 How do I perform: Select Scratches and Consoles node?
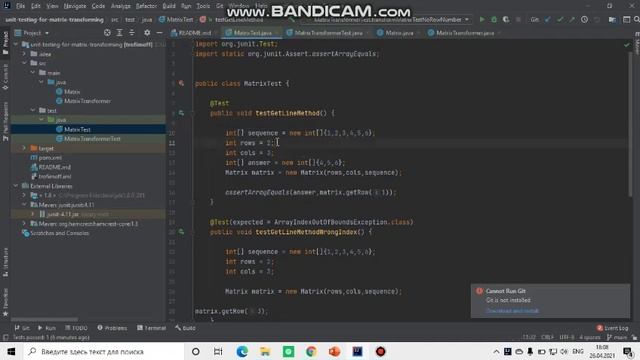tap(60, 233)
